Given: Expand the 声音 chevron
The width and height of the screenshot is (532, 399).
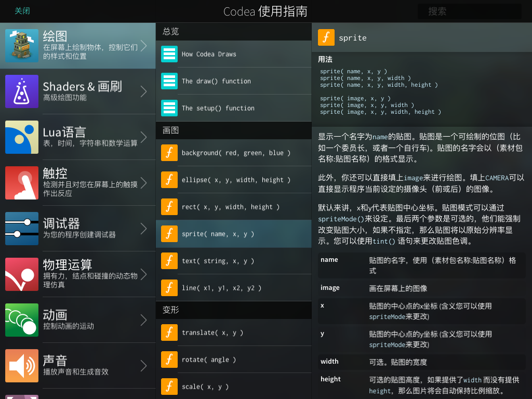Looking at the screenshot, I should tap(144, 366).
